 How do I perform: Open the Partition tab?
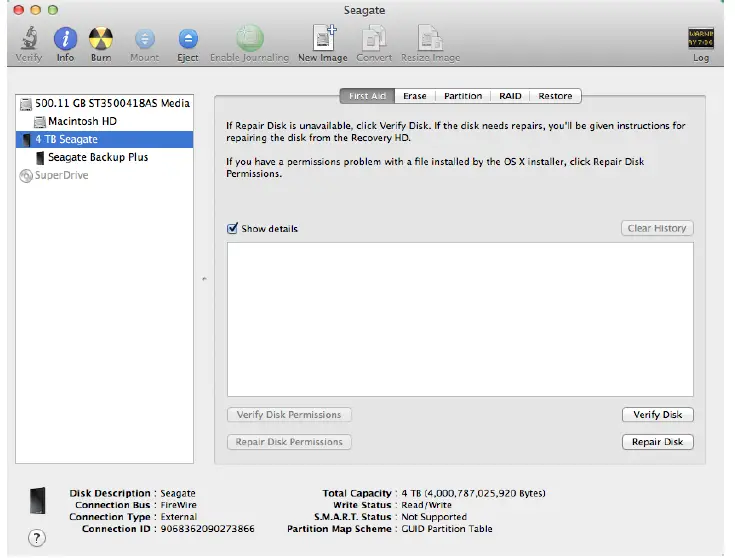(x=463, y=96)
